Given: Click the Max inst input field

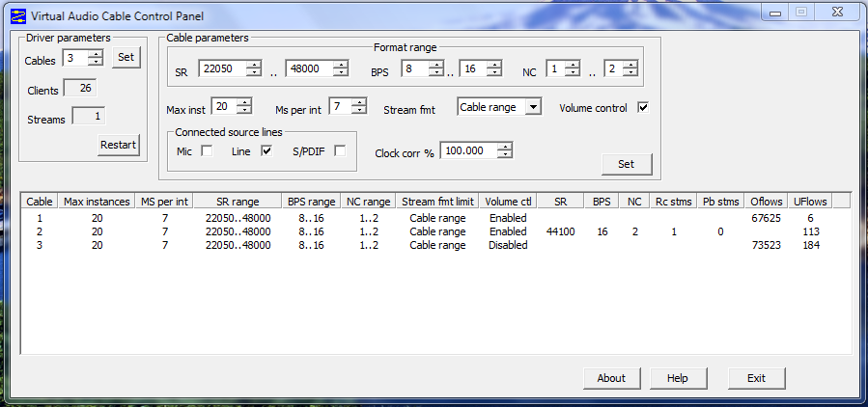Looking at the screenshot, I should tap(225, 106).
